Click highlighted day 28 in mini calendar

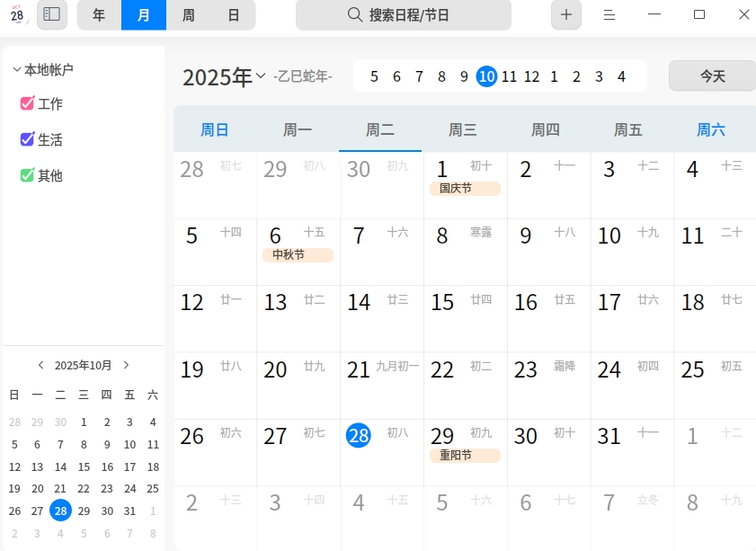[60, 511]
